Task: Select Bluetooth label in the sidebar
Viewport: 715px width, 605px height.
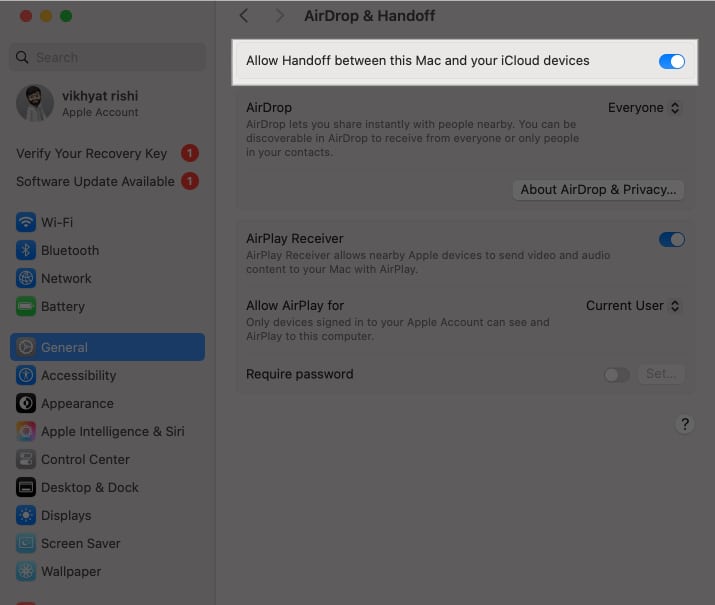Action: pyautogui.click(x=70, y=250)
